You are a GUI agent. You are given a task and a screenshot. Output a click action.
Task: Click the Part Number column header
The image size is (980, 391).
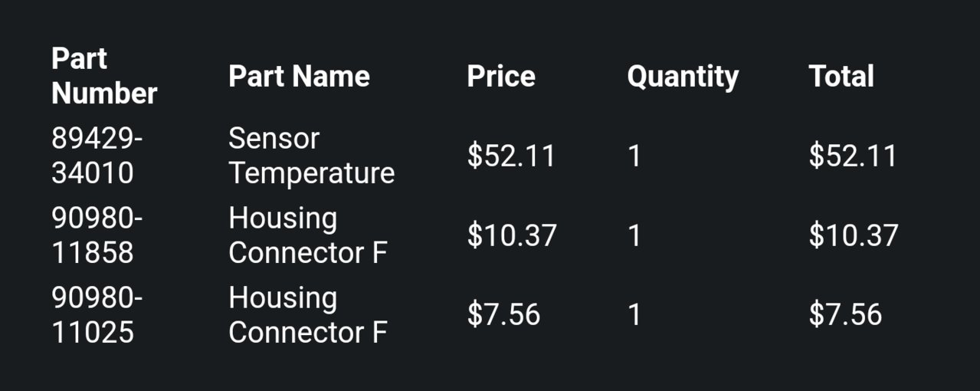tap(104, 76)
